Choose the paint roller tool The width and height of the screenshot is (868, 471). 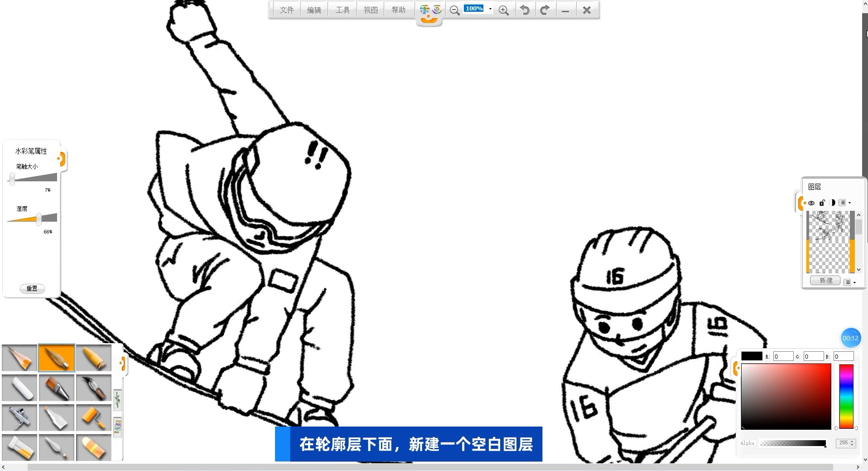point(94,418)
